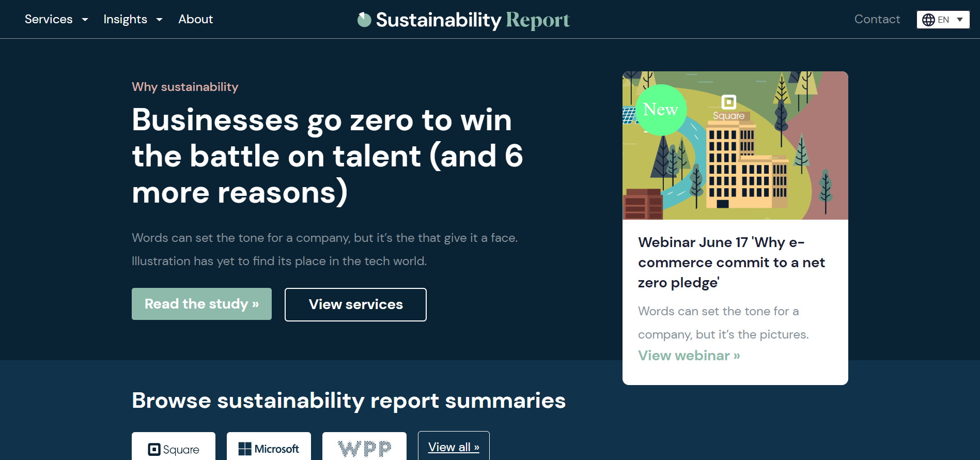Viewport: 980px width, 460px height.
Task: Go to the About page
Action: pos(196,19)
